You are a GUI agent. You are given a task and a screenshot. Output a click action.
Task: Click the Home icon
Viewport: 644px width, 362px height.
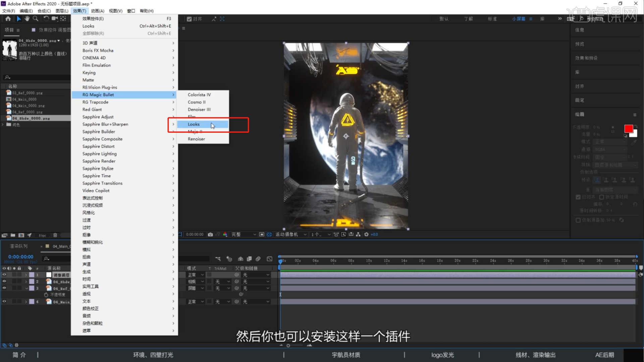tap(8, 19)
